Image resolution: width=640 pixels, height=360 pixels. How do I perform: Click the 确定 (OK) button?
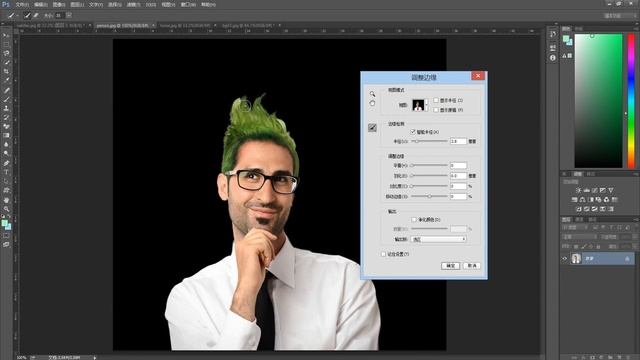pyautogui.click(x=451, y=266)
